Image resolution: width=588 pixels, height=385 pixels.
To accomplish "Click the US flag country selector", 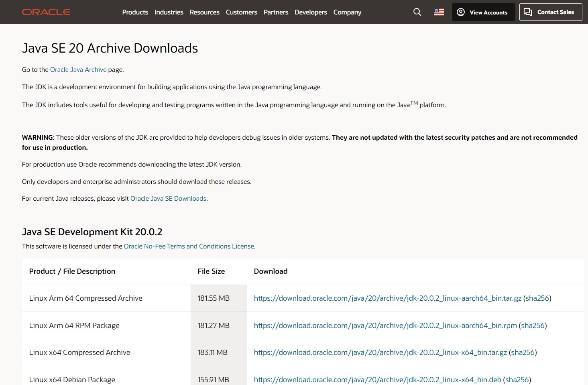I will coord(439,12).
